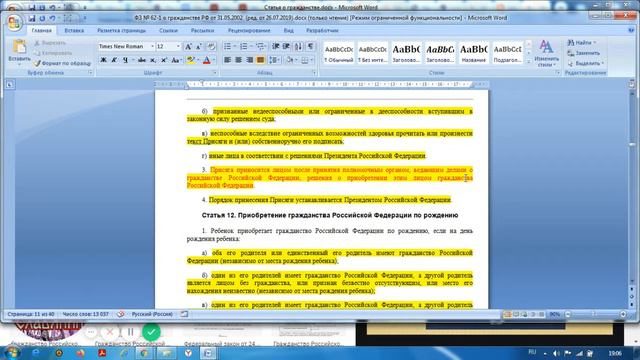Click the tab selector box left of ruler
Image resolution: width=640 pixels, height=360 pixels.
10,84
